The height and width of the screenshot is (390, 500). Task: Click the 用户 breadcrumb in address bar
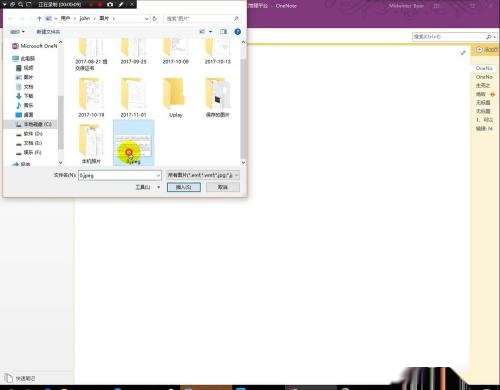click(x=65, y=18)
